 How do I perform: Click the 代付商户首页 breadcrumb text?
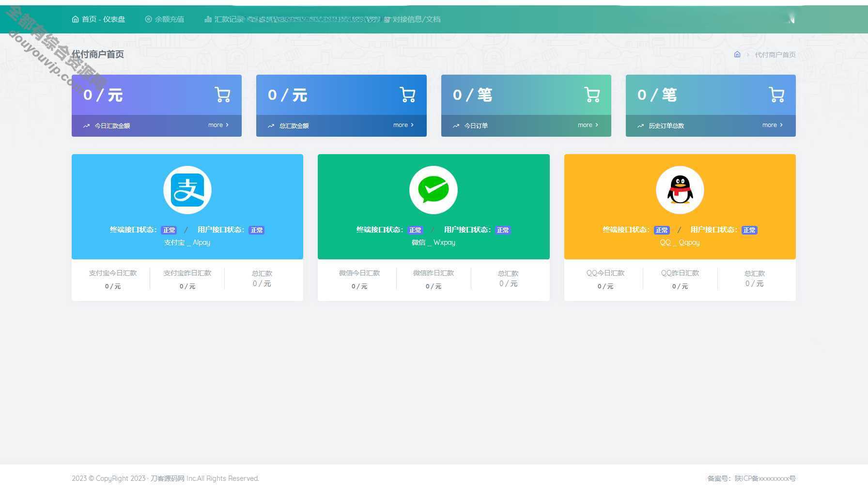(x=775, y=55)
